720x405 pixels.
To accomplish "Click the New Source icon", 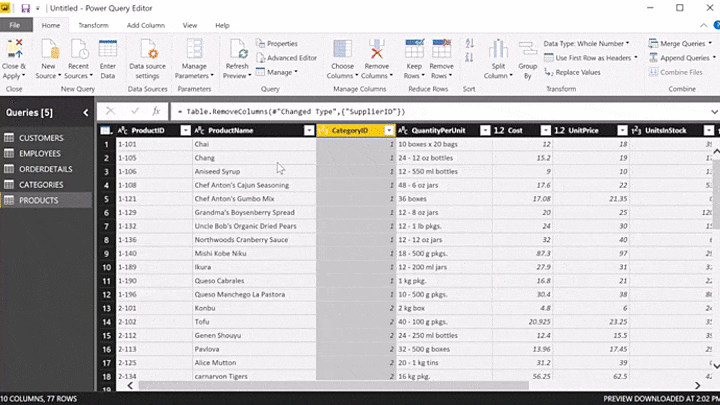I will 48,49.
